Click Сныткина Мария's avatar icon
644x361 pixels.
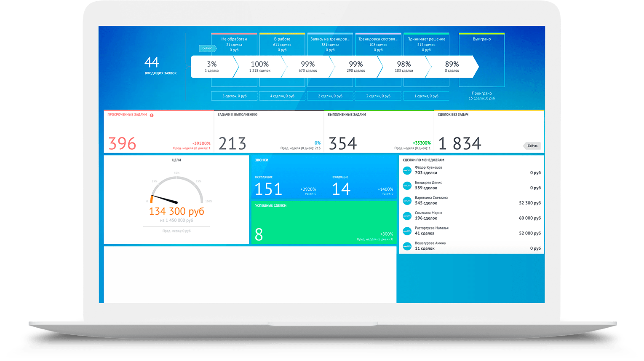pyautogui.click(x=407, y=216)
